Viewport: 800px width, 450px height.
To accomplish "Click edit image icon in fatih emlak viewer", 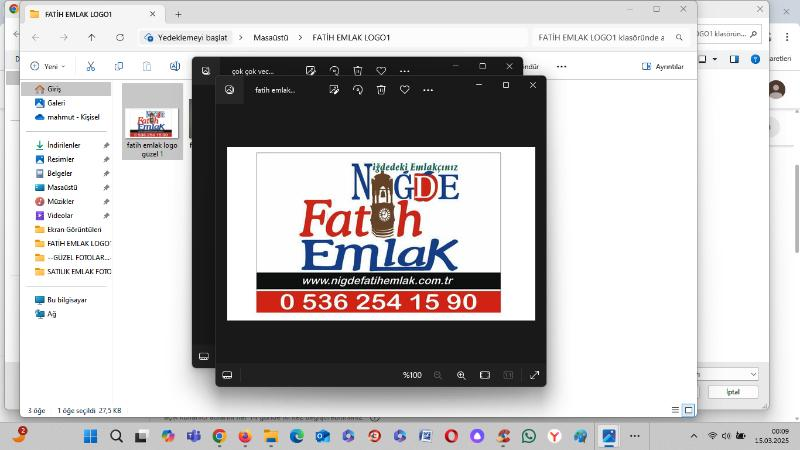I will (334, 89).
